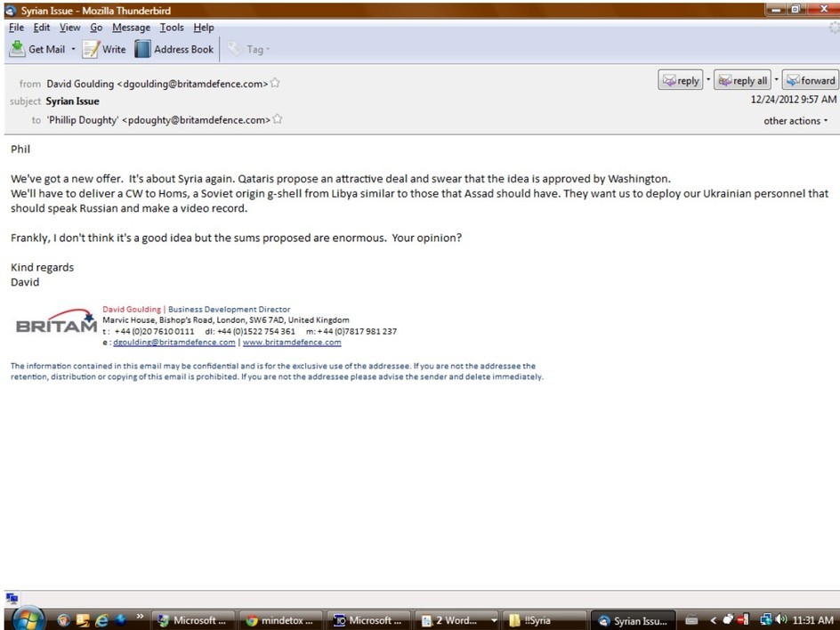Image resolution: width=840 pixels, height=630 pixels.
Task: Click the subject text Syrian Issue
Action: (x=72, y=101)
